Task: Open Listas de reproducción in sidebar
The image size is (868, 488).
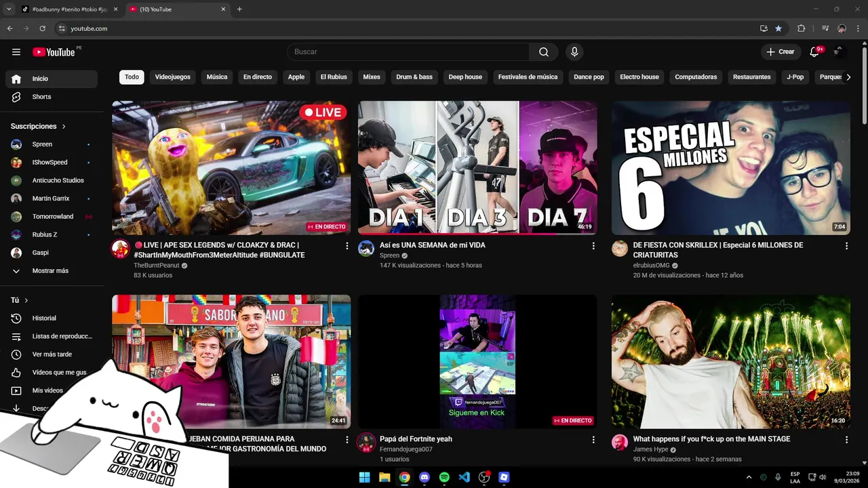Action: click(x=52, y=336)
